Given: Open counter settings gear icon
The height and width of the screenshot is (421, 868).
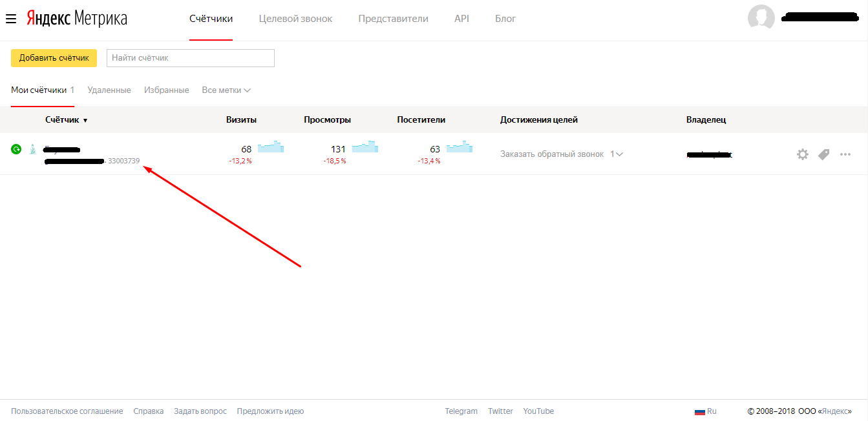Looking at the screenshot, I should pyautogui.click(x=803, y=154).
